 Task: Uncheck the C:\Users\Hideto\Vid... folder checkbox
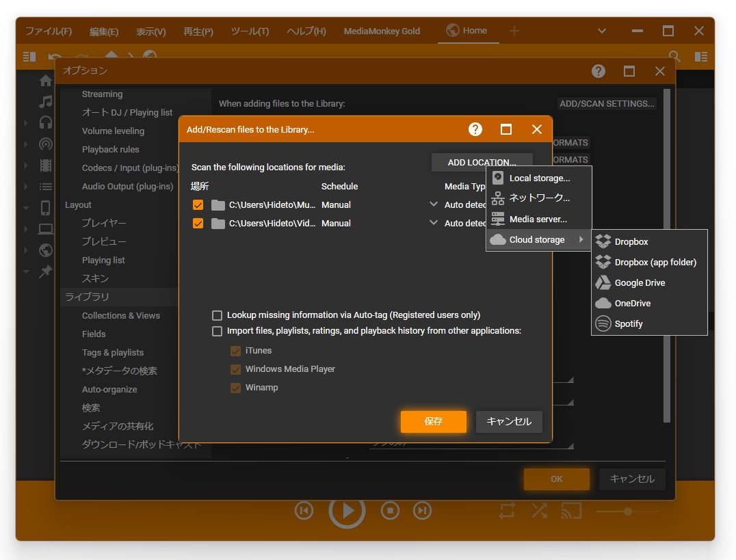[198, 224]
